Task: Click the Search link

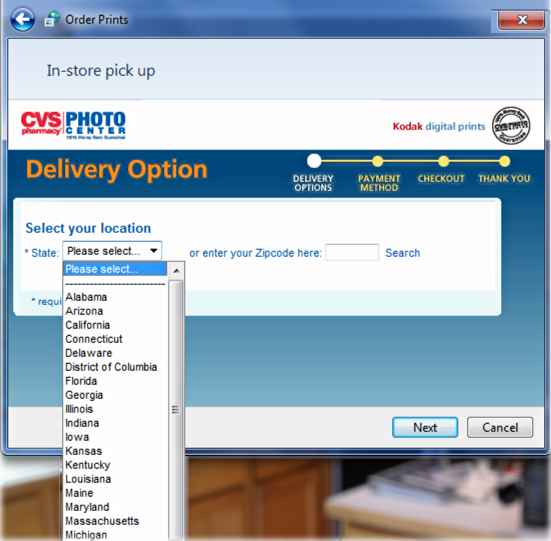Action: click(x=402, y=253)
